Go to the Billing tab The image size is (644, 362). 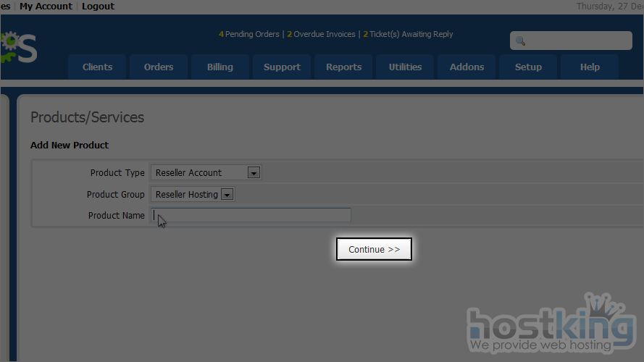pyautogui.click(x=220, y=67)
